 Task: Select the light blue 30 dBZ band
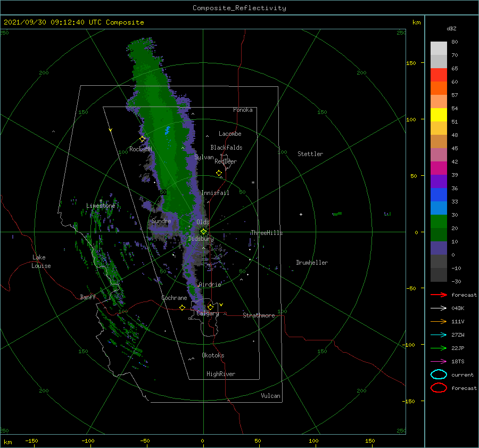pos(439,208)
